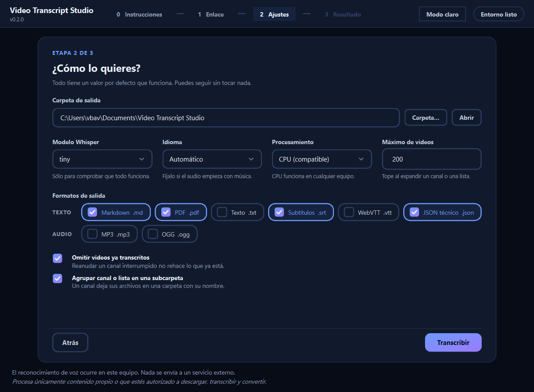Click text Un canal deja sus archivos
This screenshot has width=534, height=392.
(x=148, y=286)
